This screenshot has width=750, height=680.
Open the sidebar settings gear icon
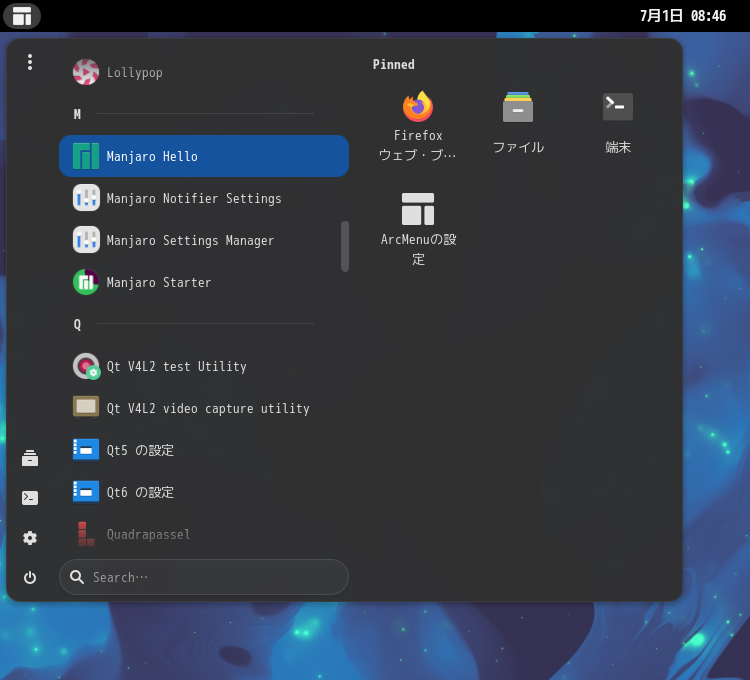coord(30,538)
